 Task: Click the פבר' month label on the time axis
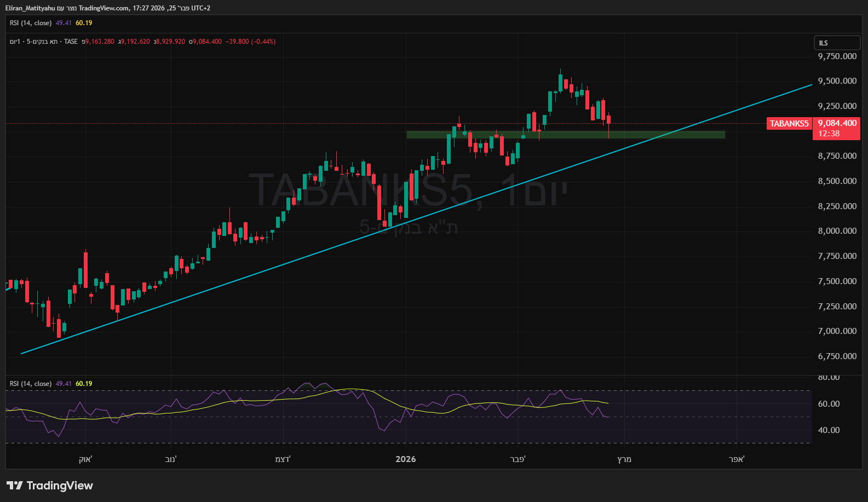coord(518,459)
